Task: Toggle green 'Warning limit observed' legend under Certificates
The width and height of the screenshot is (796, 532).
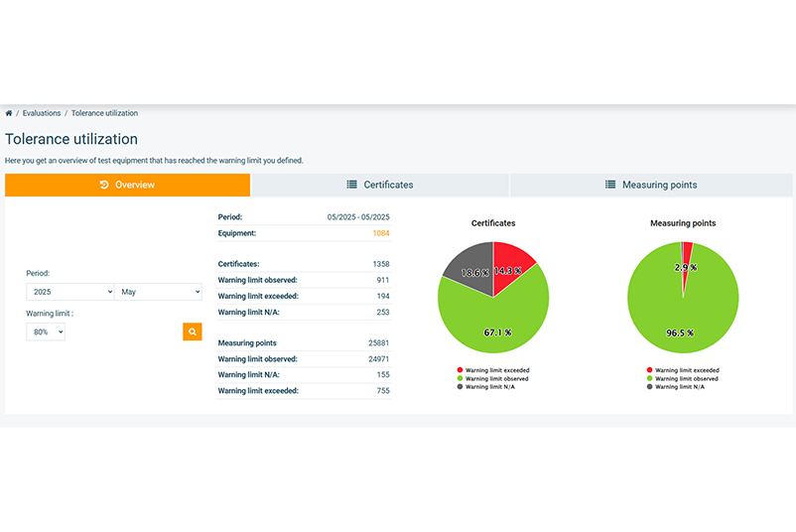Action: pyautogui.click(x=491, y=378)
